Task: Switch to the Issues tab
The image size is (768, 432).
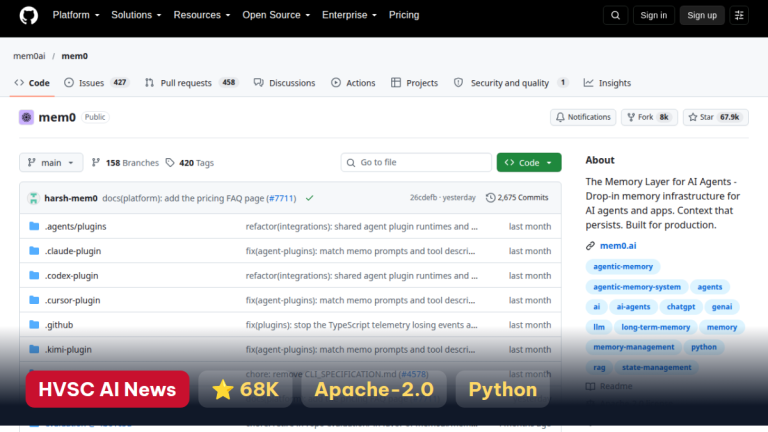Action: (96, 83)
